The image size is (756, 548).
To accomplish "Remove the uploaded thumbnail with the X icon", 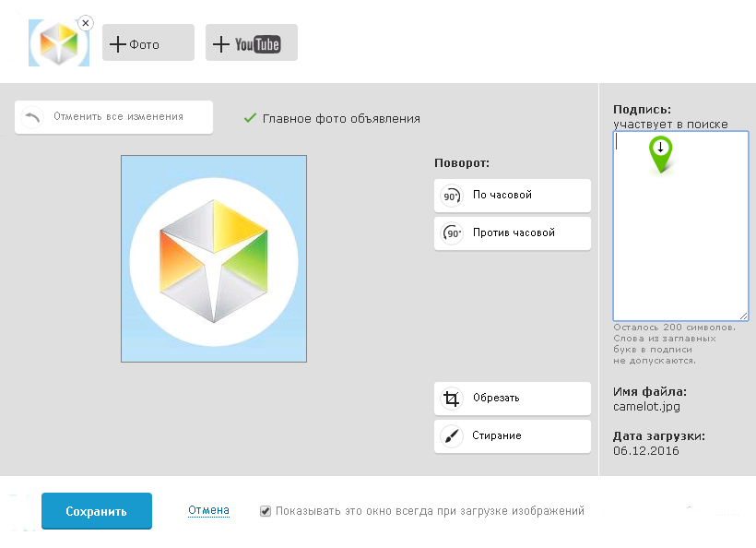I will (86, 23).
